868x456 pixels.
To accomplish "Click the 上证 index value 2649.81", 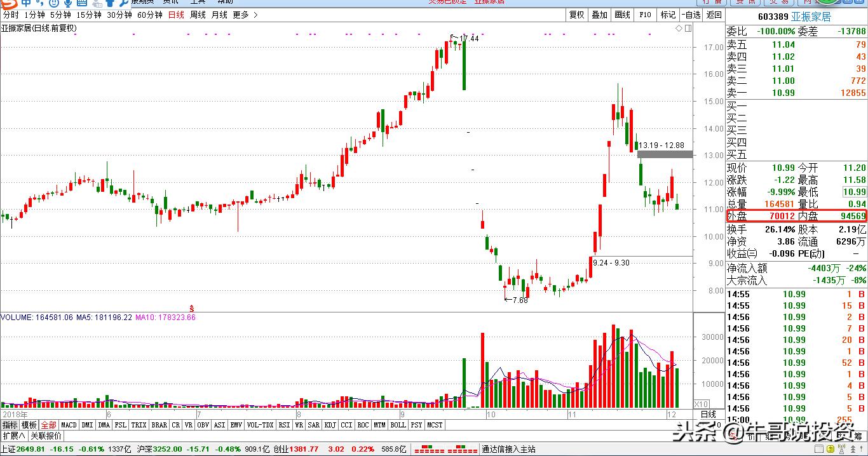I will point(31,449).
